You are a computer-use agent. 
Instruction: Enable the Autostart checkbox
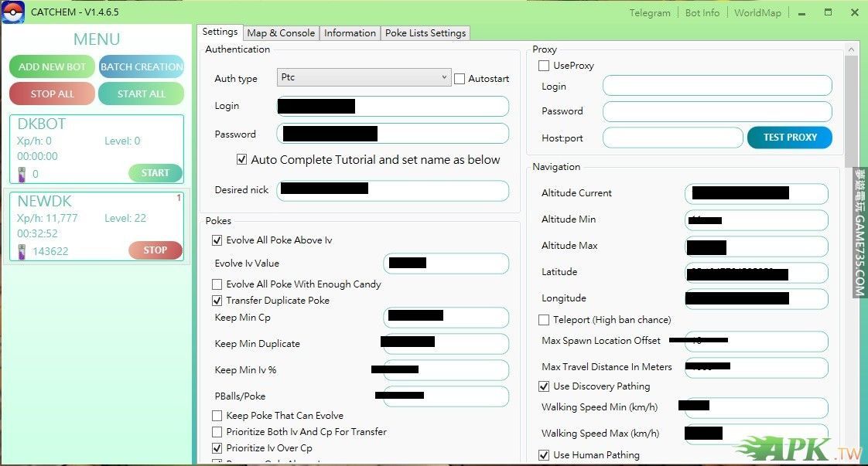[x=460, y=79]
